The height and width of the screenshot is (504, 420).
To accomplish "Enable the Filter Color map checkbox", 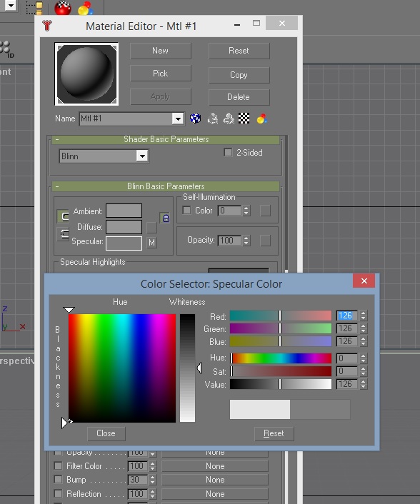I will [58, 465].
